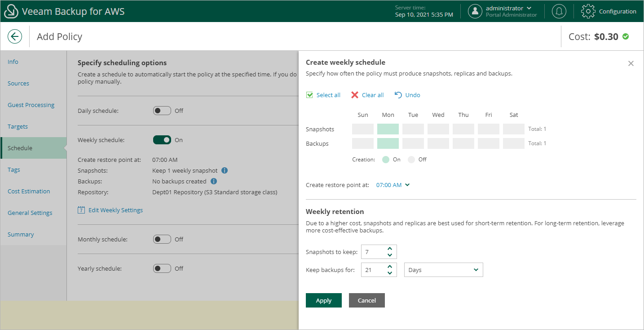644x330 pixels.
Task: Select the Snapshots cell for Wednesday
Action: pos(438,129)
